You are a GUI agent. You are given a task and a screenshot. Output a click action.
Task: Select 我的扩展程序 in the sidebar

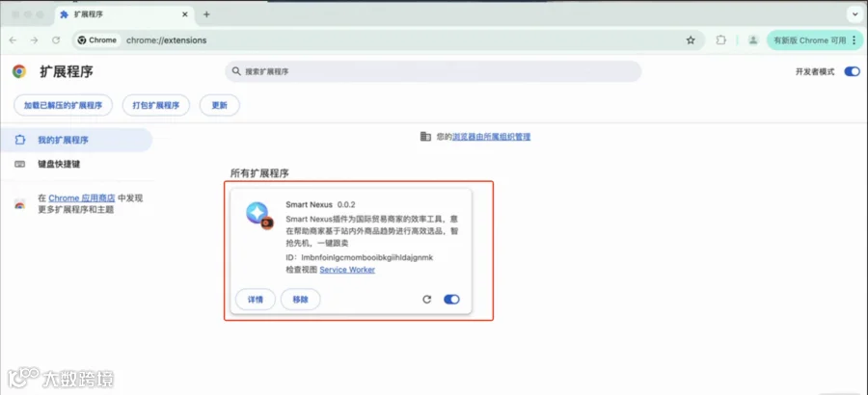(x=76, y=140)
